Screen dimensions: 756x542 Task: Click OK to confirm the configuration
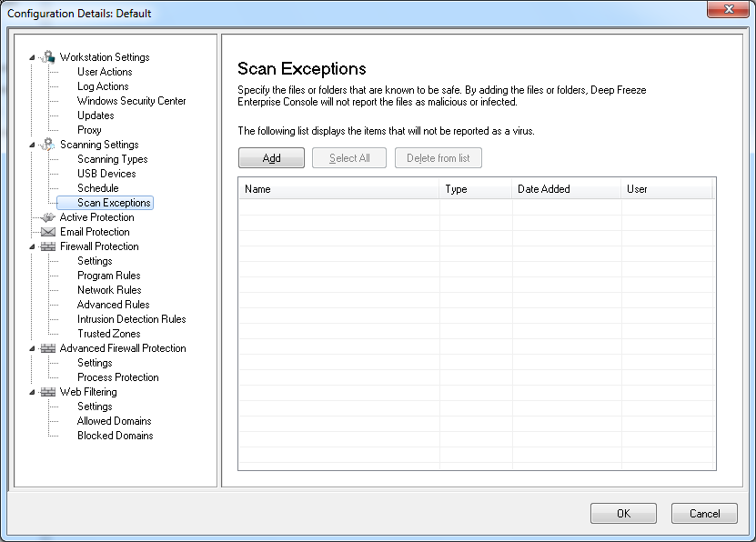pos(623,514)
